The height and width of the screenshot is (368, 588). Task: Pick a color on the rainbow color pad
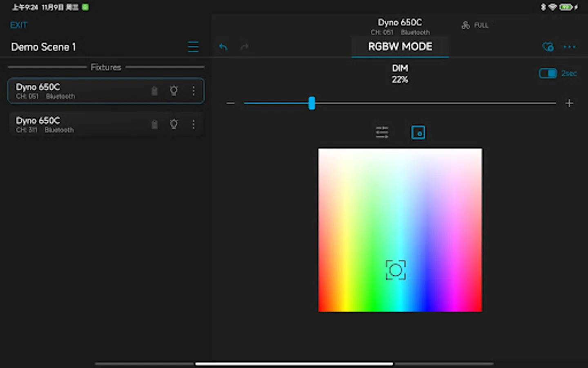click(400, 230)
